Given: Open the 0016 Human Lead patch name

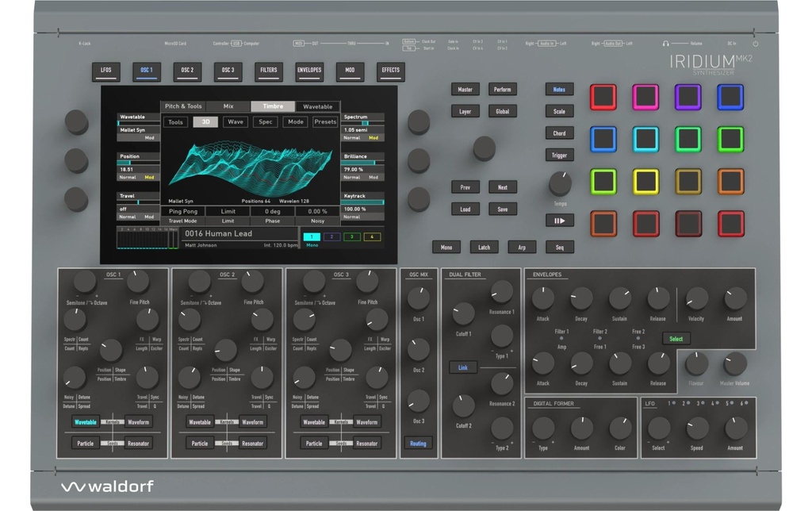Looking at the screenshot, I should click(x=219, y=234).
